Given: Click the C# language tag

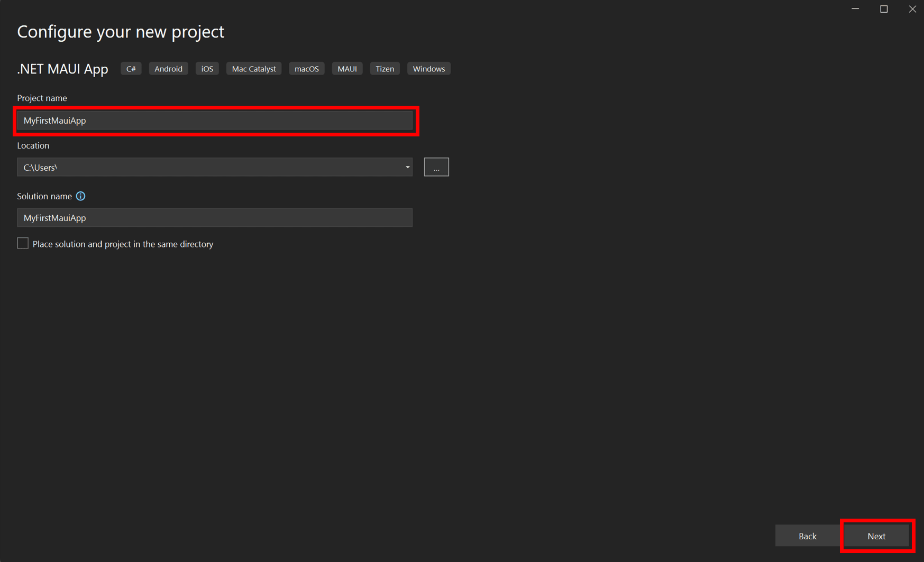Looking at the screenshot, I should pos(131,69).
